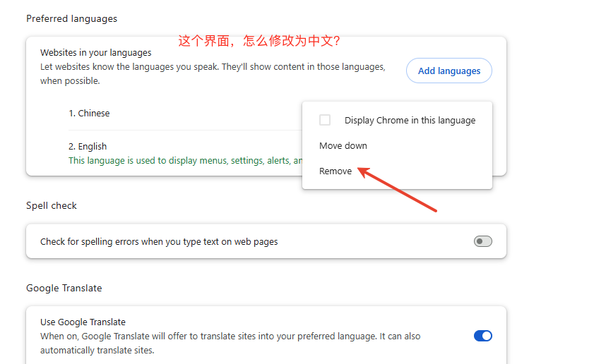
Task: Click the Display Chrome in this language label
Action: click(x=410, y=120)
